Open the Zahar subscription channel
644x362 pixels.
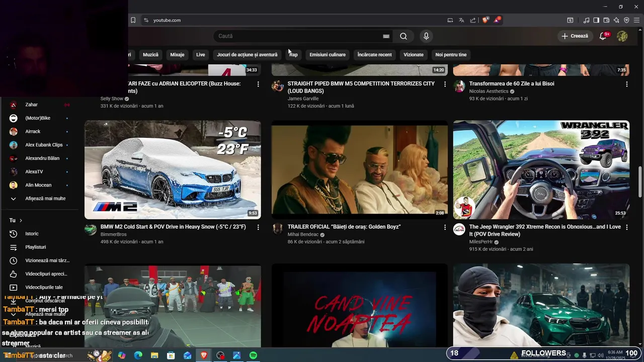40,105
